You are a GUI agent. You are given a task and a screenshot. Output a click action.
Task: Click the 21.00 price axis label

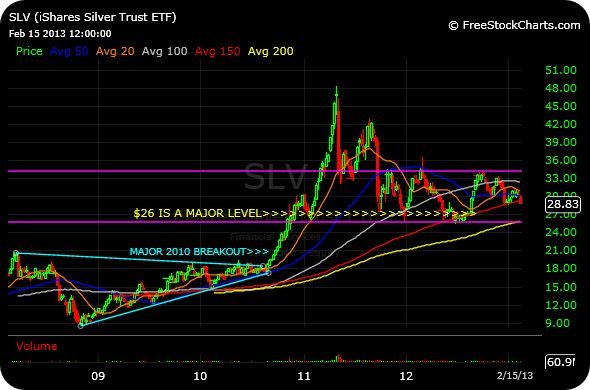[561, 250]
